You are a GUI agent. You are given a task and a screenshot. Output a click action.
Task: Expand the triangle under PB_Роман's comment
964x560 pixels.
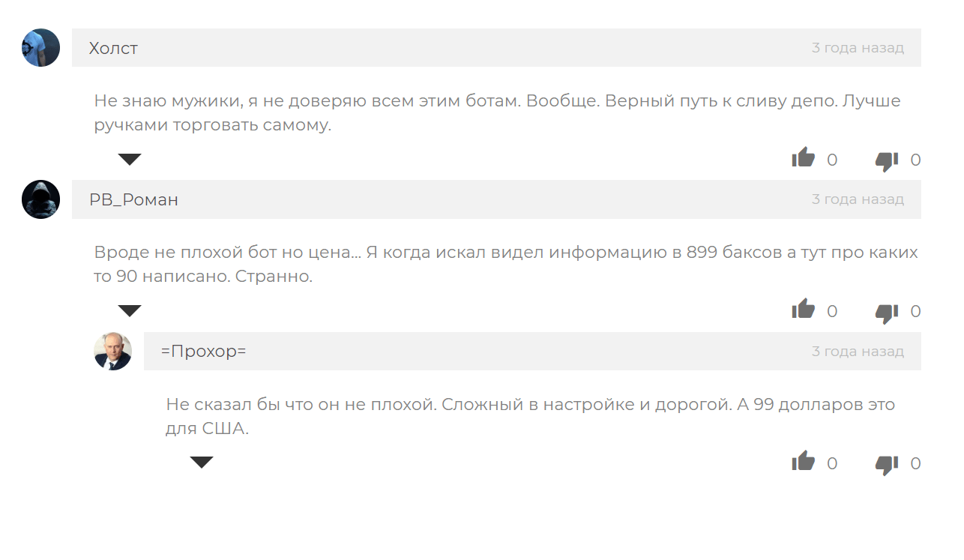point(130,310)
